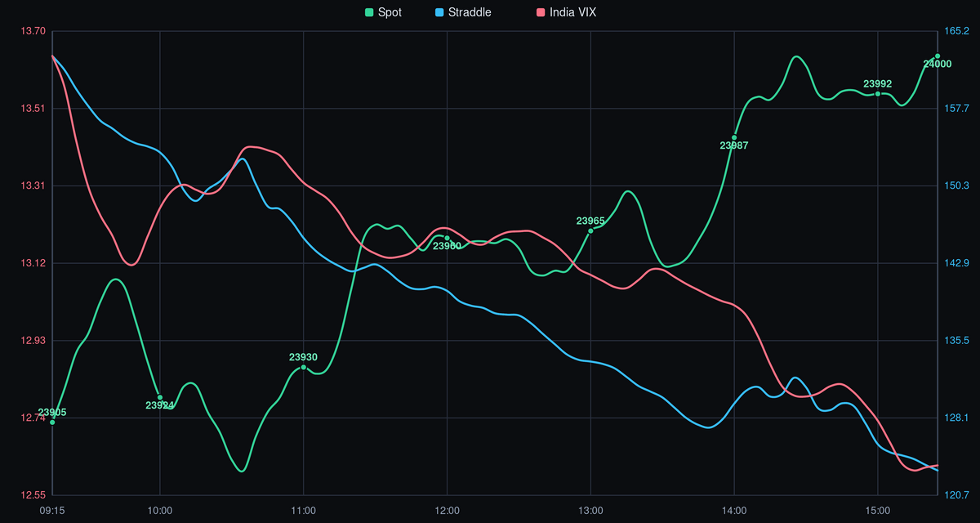Image resolution: width=980 pixels, height=523 pixels.
Task: Toggle the Spot series legend label
Action: (390, 12)
